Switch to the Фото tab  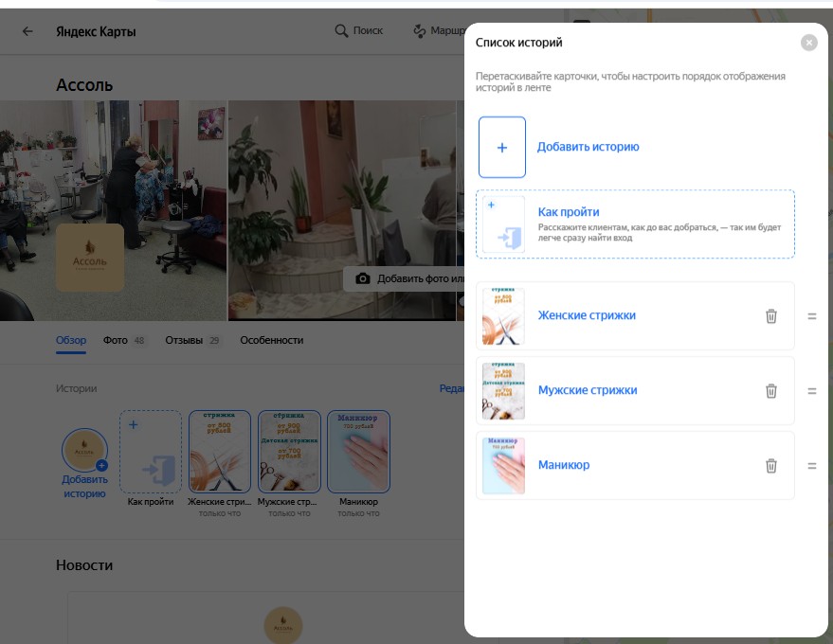[116, 340]
